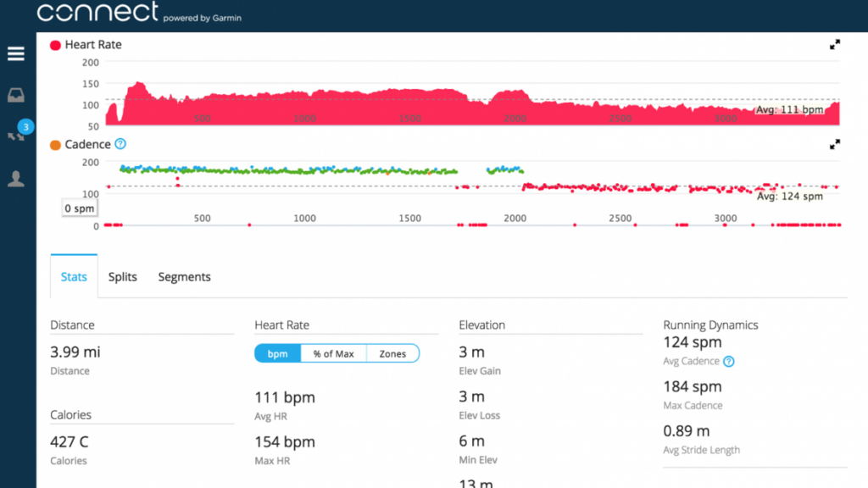868x488 pixels.
Task: Toggle the Cadence series legend dot
Action: [54, 144]
